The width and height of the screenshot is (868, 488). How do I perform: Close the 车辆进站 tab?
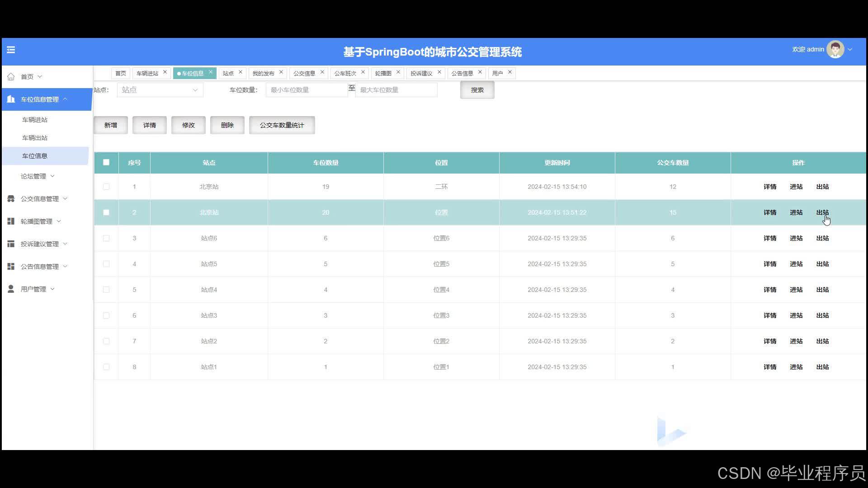click(165, 72)
